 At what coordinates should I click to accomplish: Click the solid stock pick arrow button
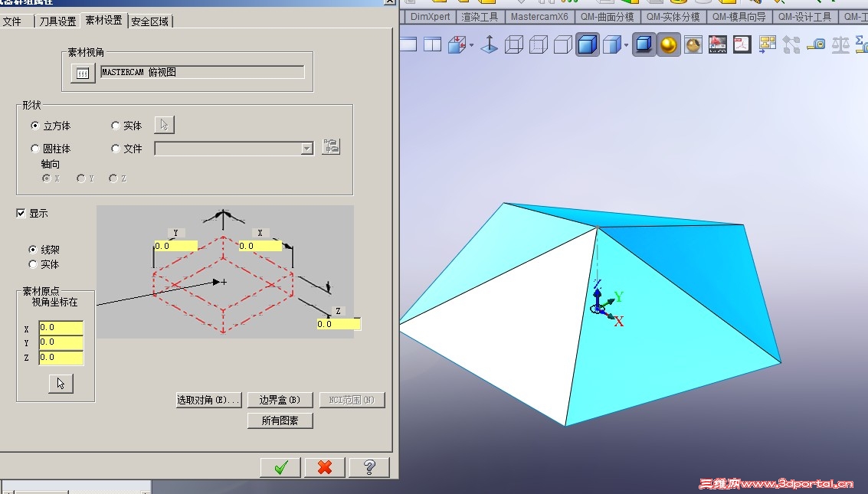click(x=165, y=125)
